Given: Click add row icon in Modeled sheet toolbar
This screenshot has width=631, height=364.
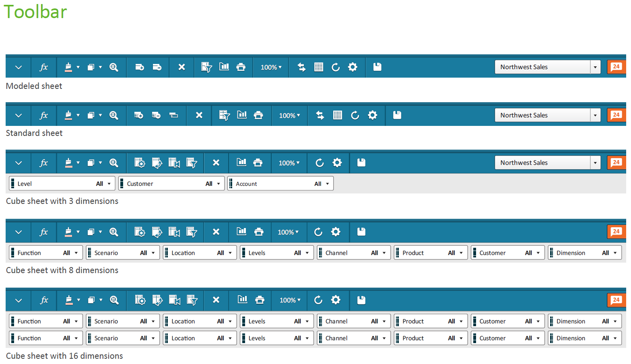Looking at the screenshot, I should click(x=140, y=67).
